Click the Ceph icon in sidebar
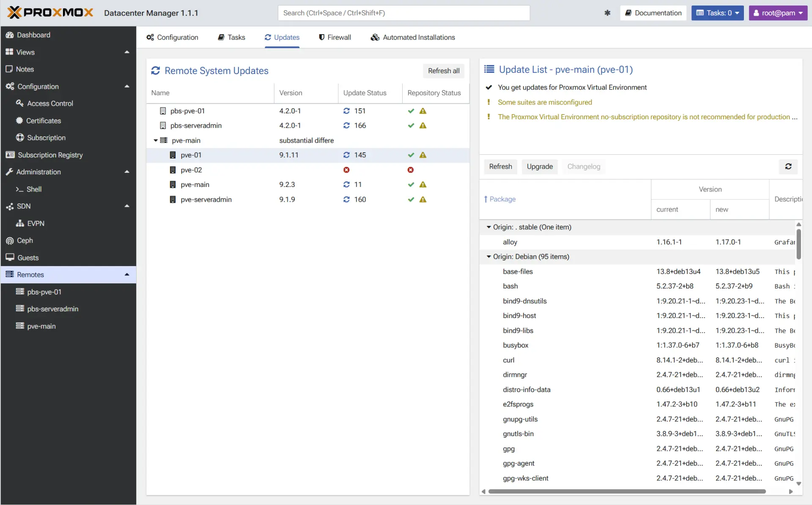The image size is (812, 505). [10, 241]
